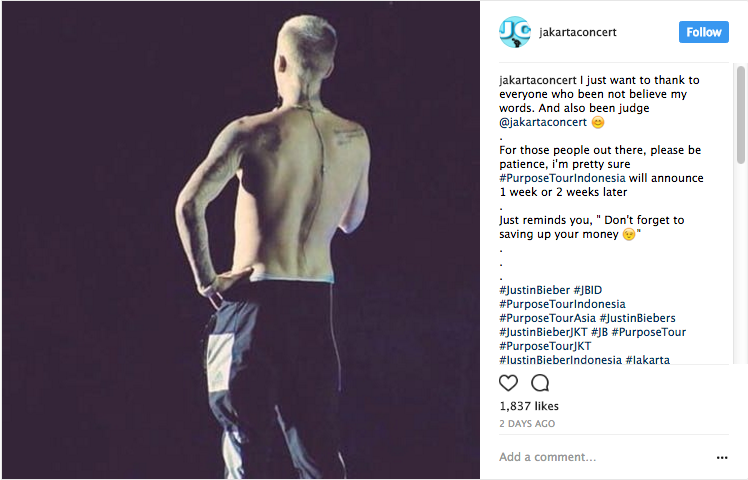748x480 pixels.
Task: Click the 2 DAYS AGO timestamp
Action: tap(527, 424)
